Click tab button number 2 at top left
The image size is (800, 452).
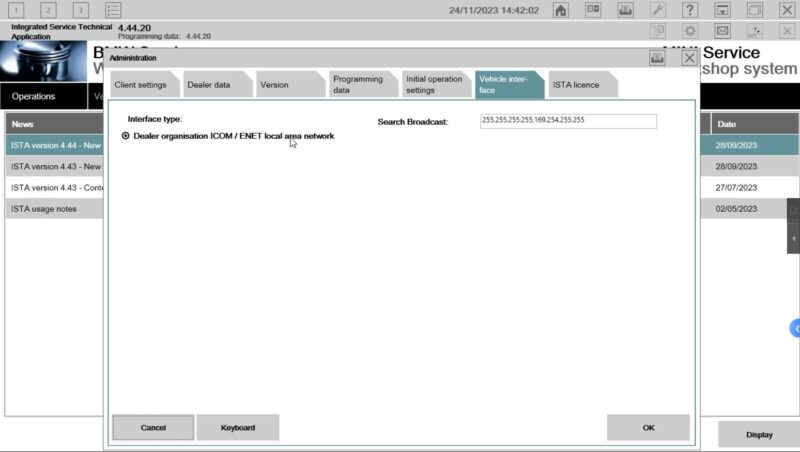coord(48,10)
